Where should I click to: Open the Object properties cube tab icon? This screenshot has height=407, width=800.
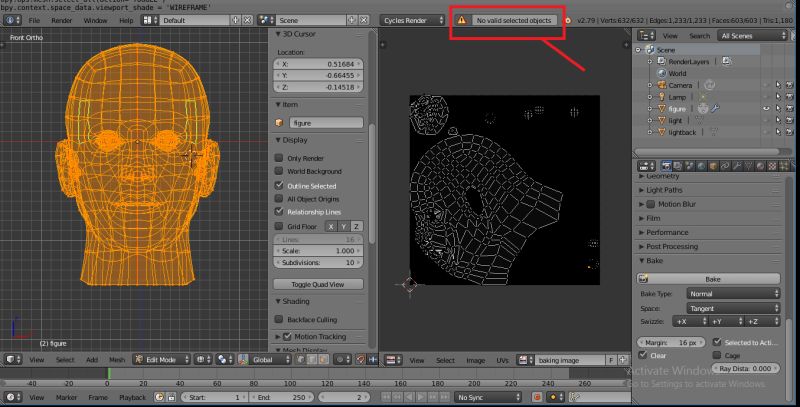(x=713, y=166)
